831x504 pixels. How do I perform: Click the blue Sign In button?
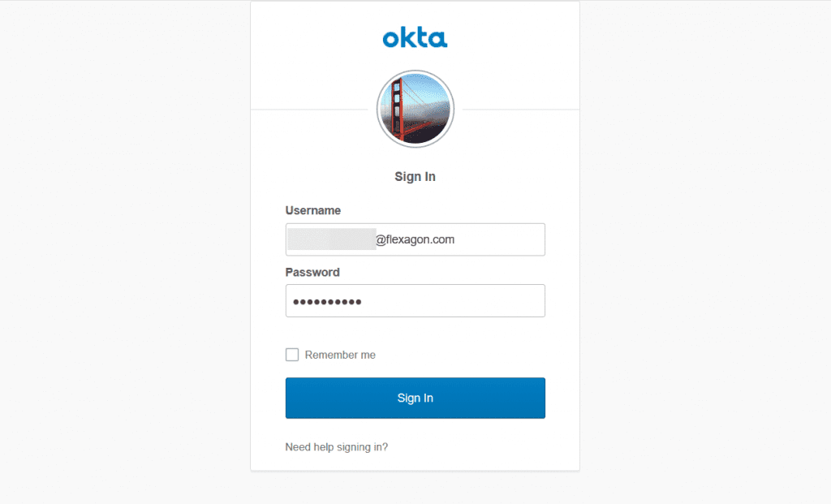415,398
